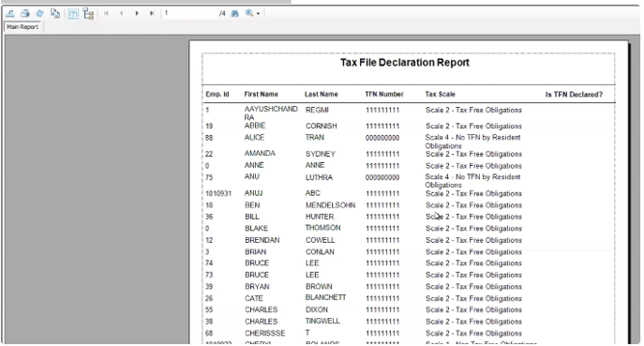Click employee id 73

click(209, 275)
